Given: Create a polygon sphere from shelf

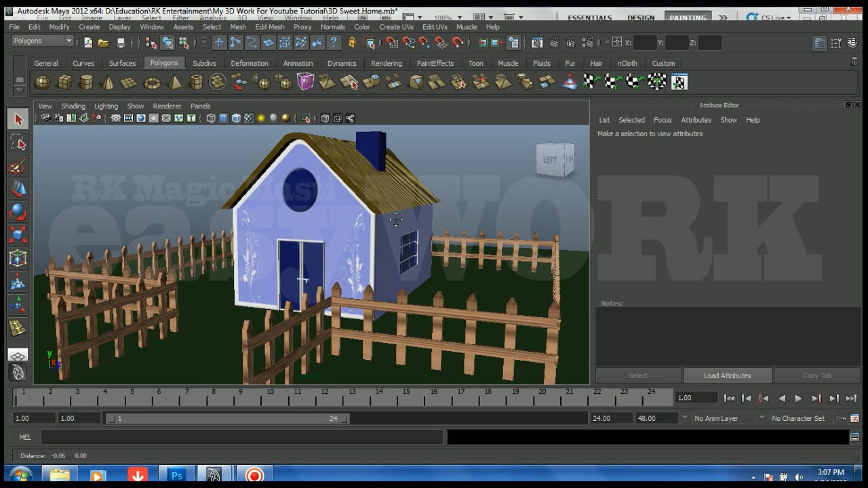Looking at the screenshot, I should click(43, 83).
